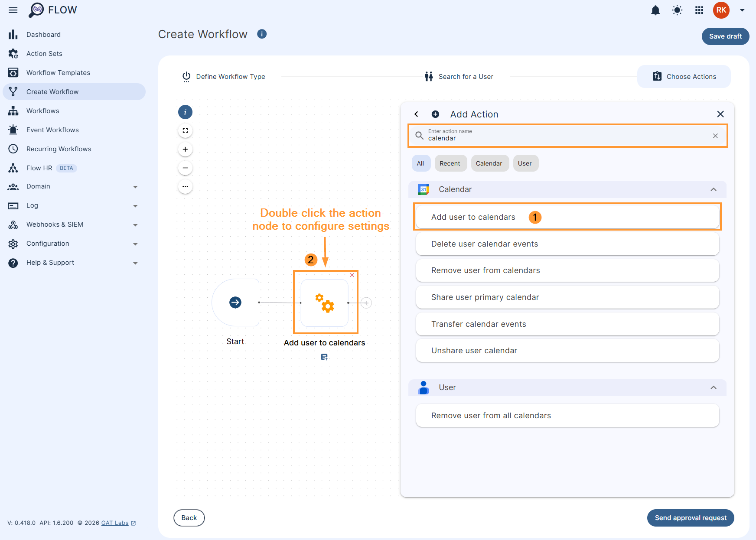The height and width of the screenshot is (540, 756).
Task: Expand the Domain sidebar section
Action: pyautogui.click(x=136, y=186)
